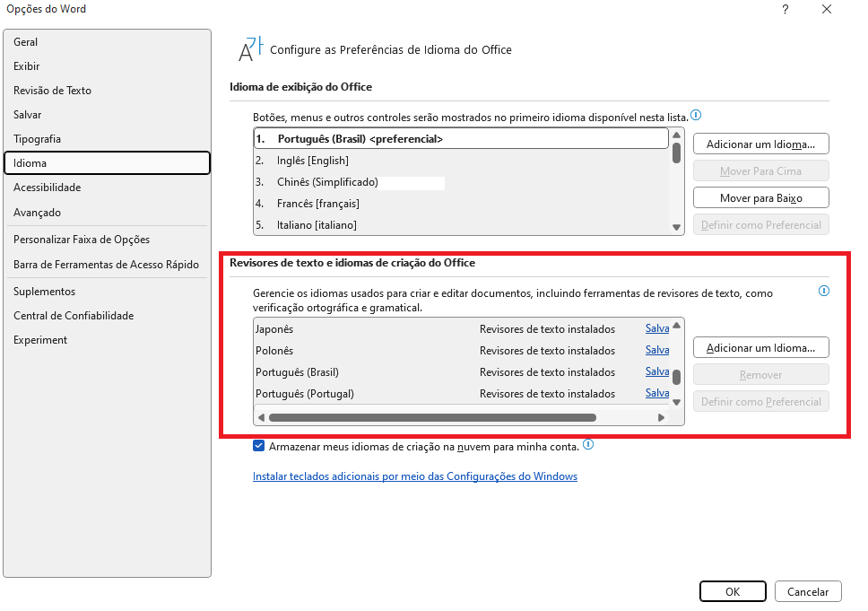
Task: Open link to install additional keyboards
Action: click(414, 476)
